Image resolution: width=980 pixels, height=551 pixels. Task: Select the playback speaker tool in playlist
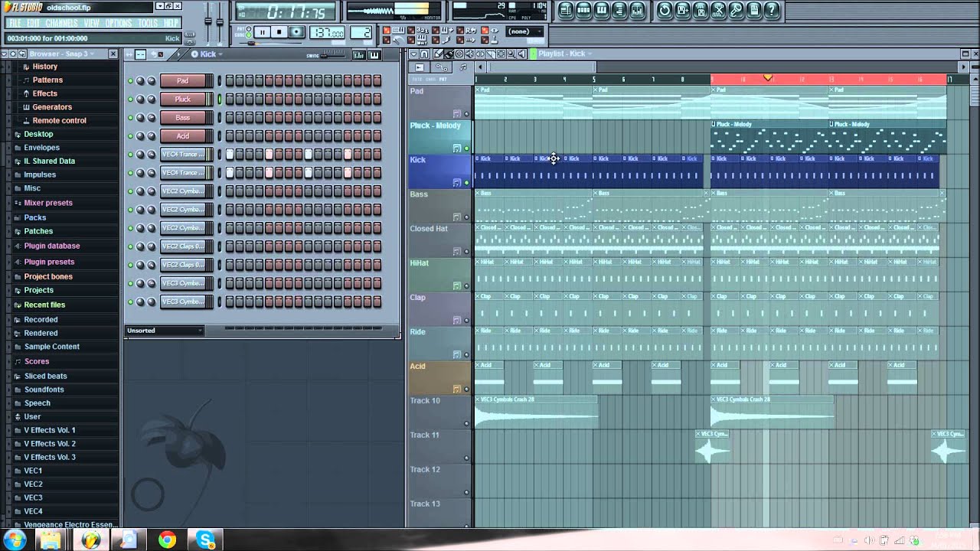(522, 54)
